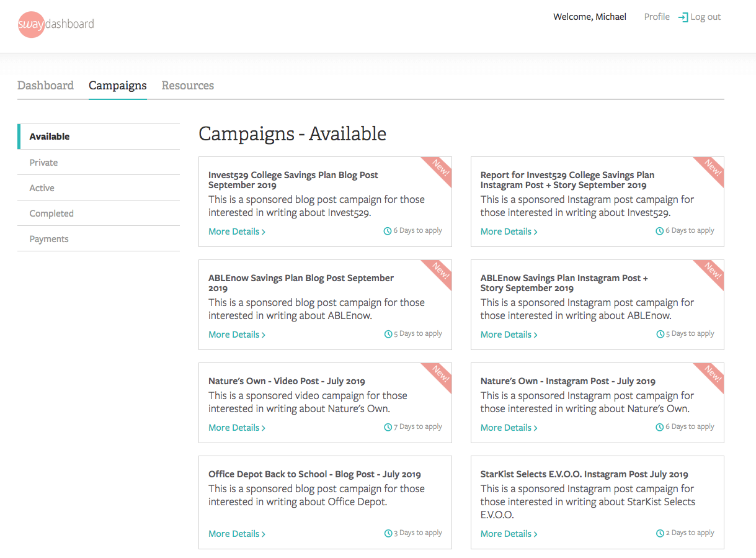Click title "Invest529 College Savings Plan Blog Post September 2019"
756x558 pixels.
point(293,180)
